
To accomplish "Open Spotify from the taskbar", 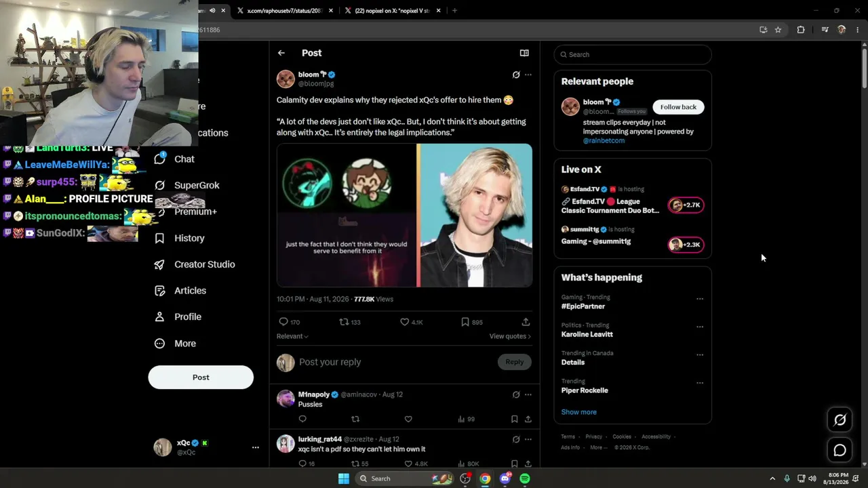I will pyautogui.click(x=525, y=479).
